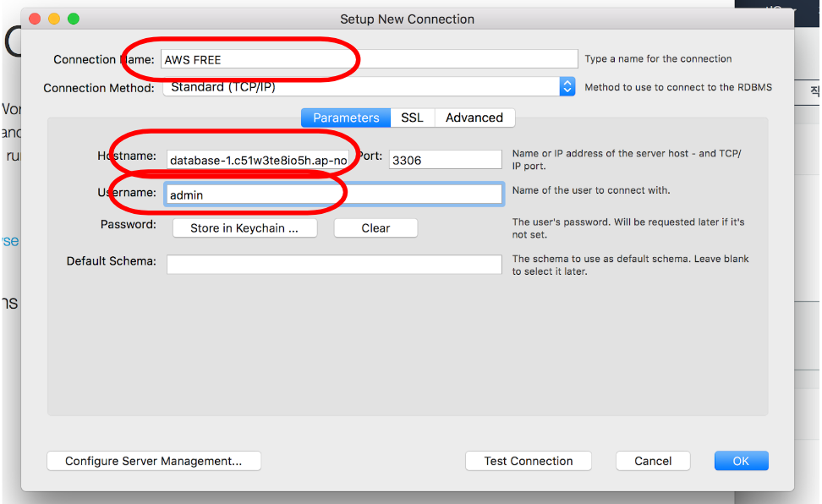This screenshot has height=504, width=822.
Task: Open the Connection Method dropdown
Action: 369,86
